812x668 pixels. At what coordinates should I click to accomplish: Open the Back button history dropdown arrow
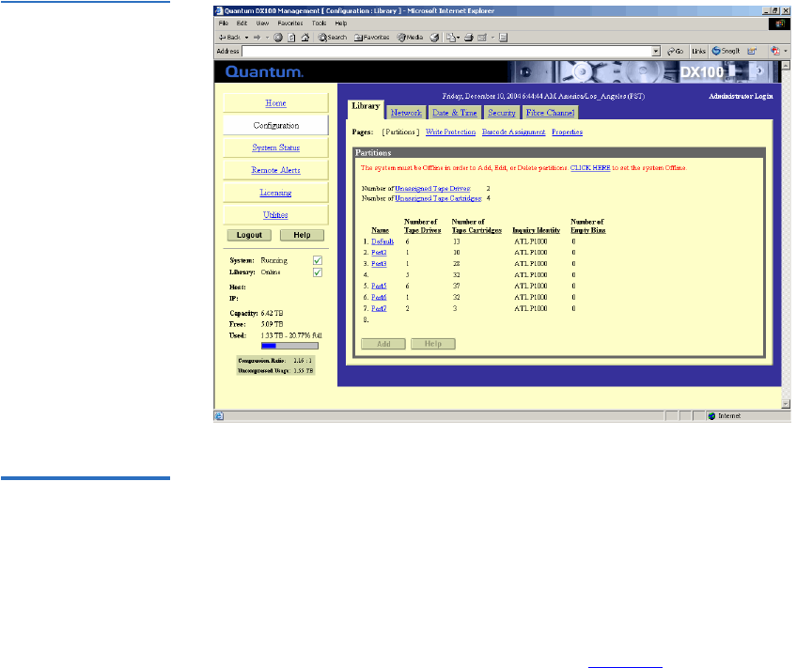point(246,38)
